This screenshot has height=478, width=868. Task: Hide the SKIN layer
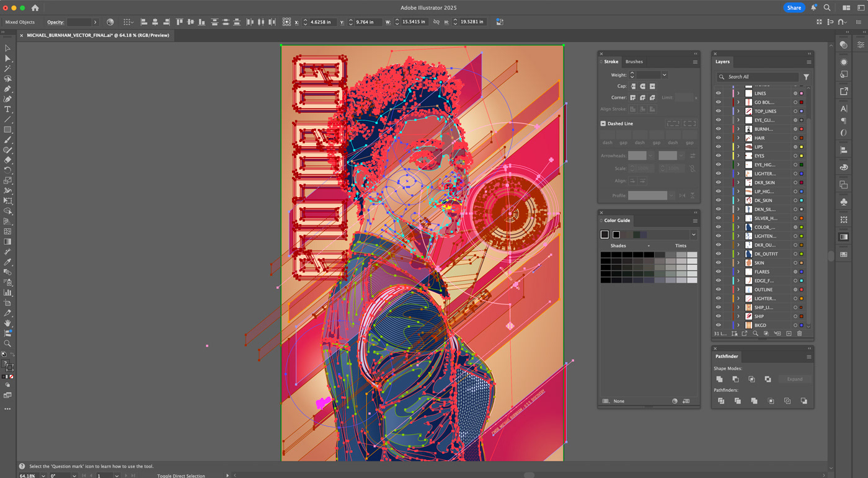(x=719, y=263)
